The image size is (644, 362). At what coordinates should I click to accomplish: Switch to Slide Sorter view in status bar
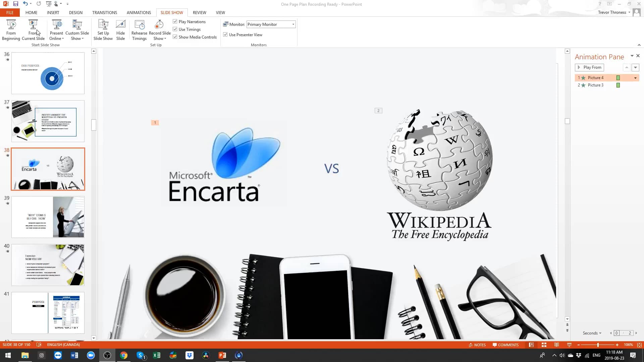click(x=544, y=345)
